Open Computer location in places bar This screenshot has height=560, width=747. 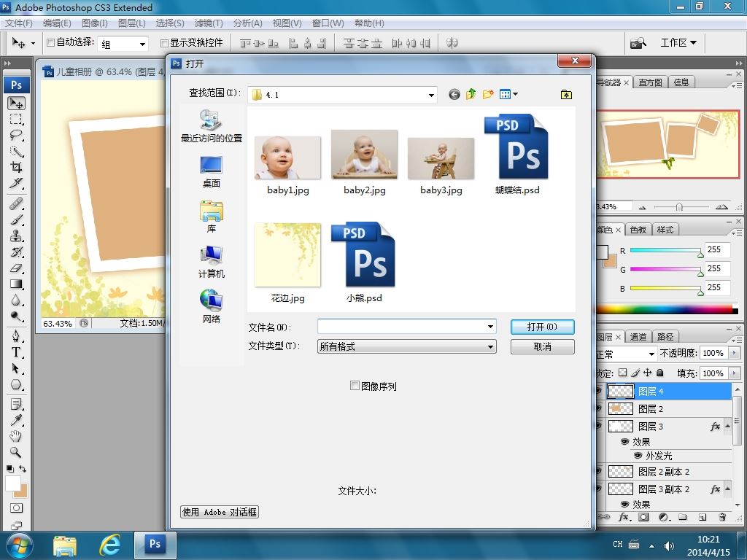click(211, 262)
